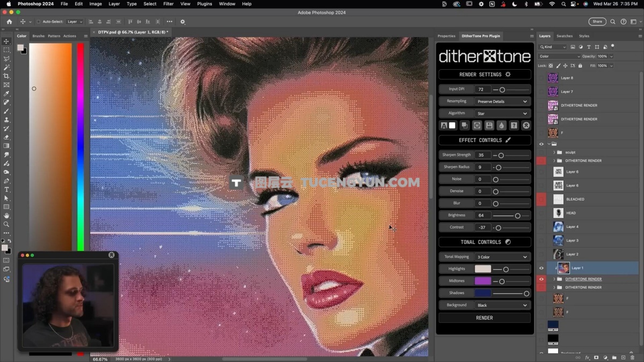Image resolution: width=644 pixels, height=362 pixels.
Task: Click the DitherTone invert A icon button
Action: point(444,125)
